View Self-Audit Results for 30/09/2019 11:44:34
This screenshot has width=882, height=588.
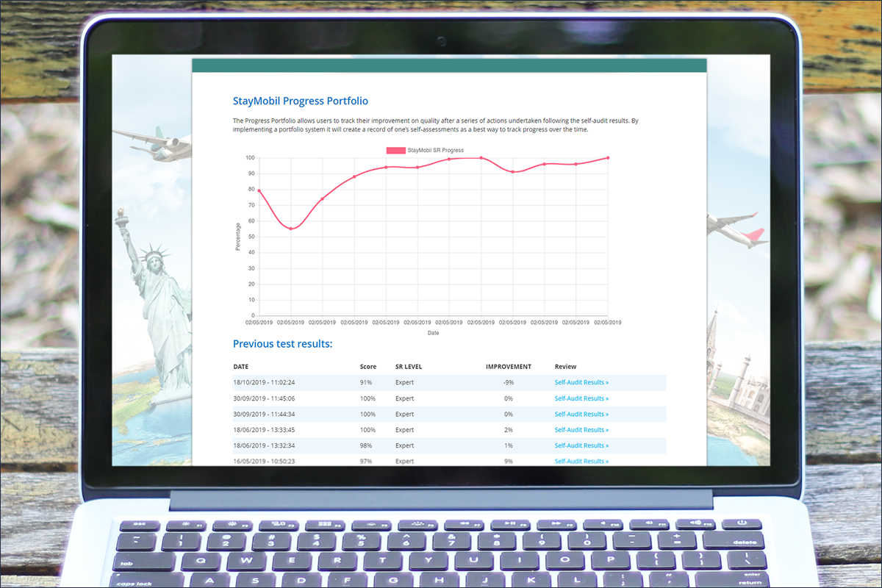(581, 414)
